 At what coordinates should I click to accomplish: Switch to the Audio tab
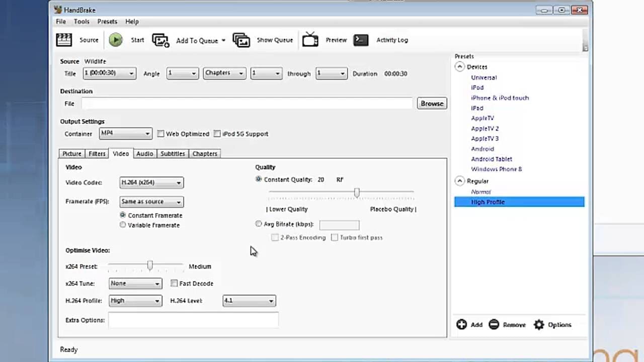tap(144, 153)
